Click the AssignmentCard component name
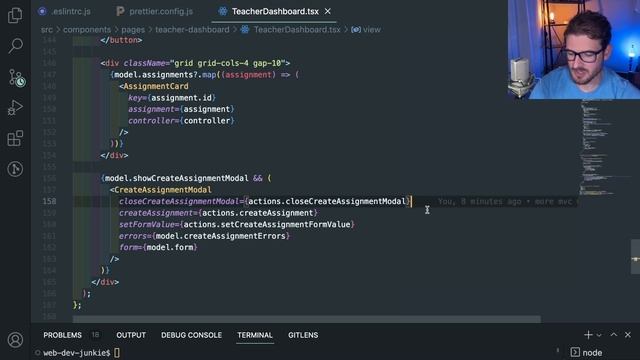The width and height of the screenshot is (640, 360). point(156,86)
